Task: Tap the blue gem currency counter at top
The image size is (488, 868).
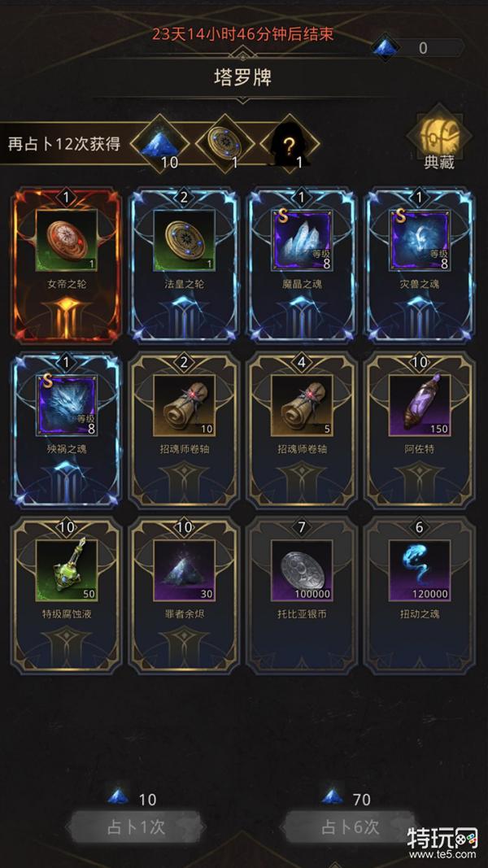Action: (418, 48)
